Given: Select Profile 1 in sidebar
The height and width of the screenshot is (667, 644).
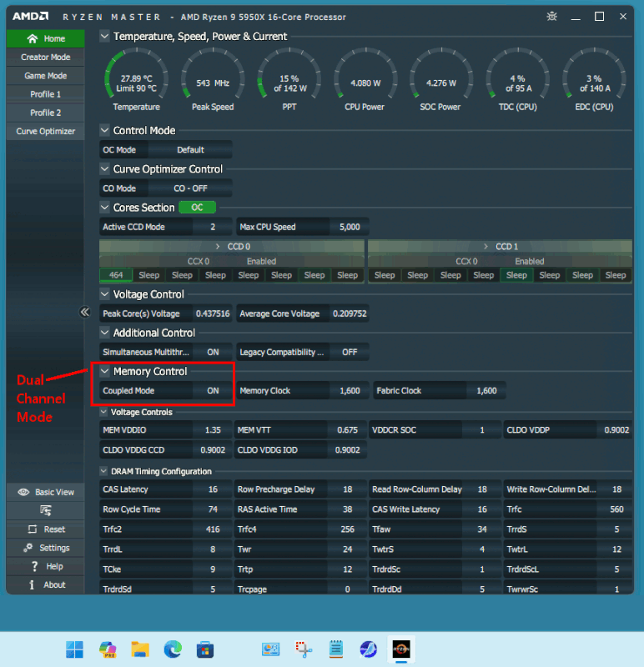Looking at the screenshot, I should pyautogui.click(x=46, y=94).
